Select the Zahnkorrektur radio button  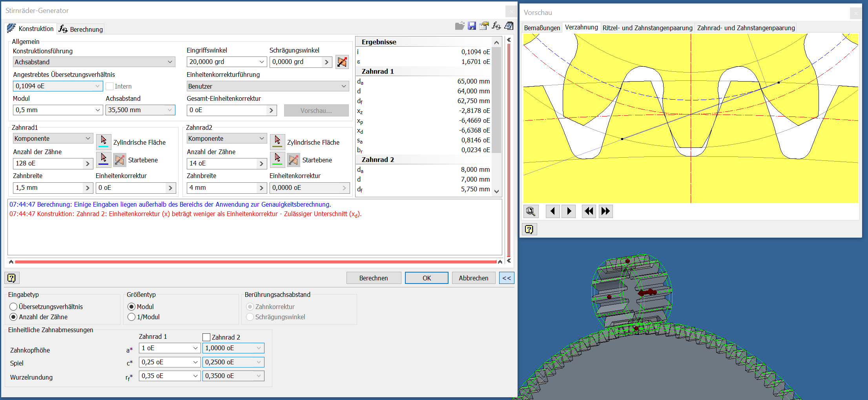250,307
